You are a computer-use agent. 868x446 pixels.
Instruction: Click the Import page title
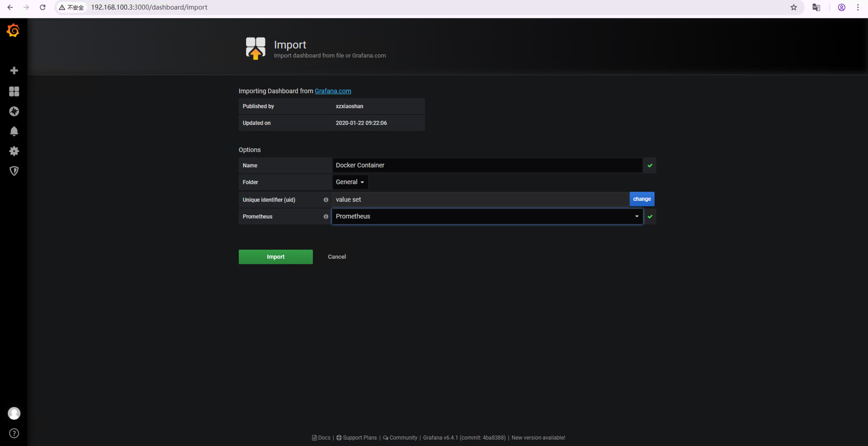[290, 45]
